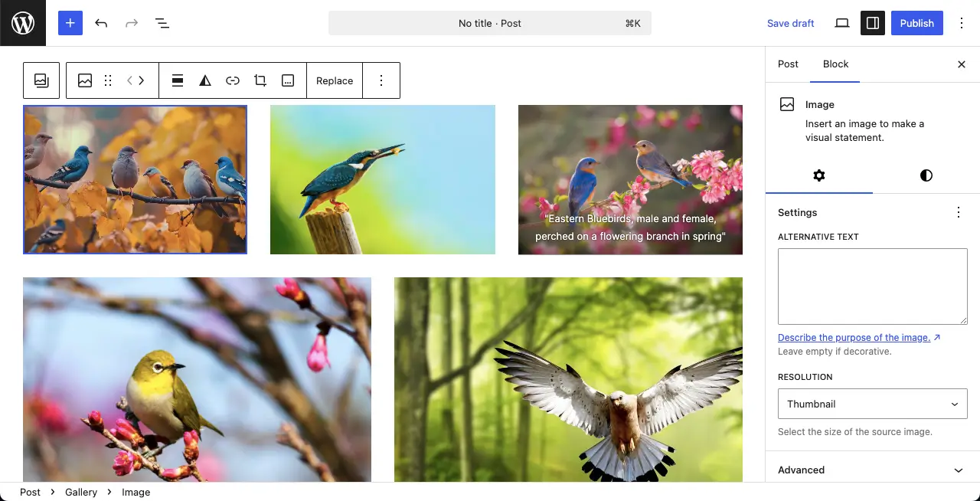This screenshot has height=501, width=980.
Task: Move image right with the arrow
Action: 142,80
